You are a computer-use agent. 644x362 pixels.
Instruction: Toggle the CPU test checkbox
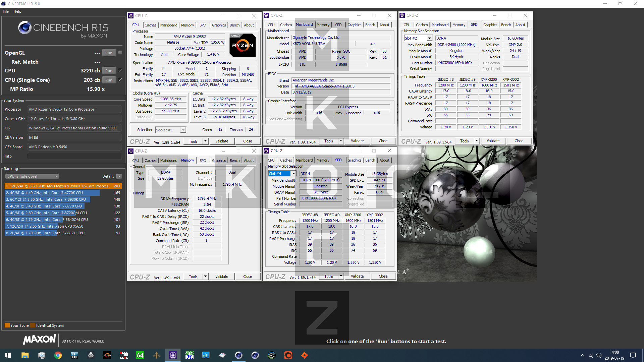(x=120, y=70)
